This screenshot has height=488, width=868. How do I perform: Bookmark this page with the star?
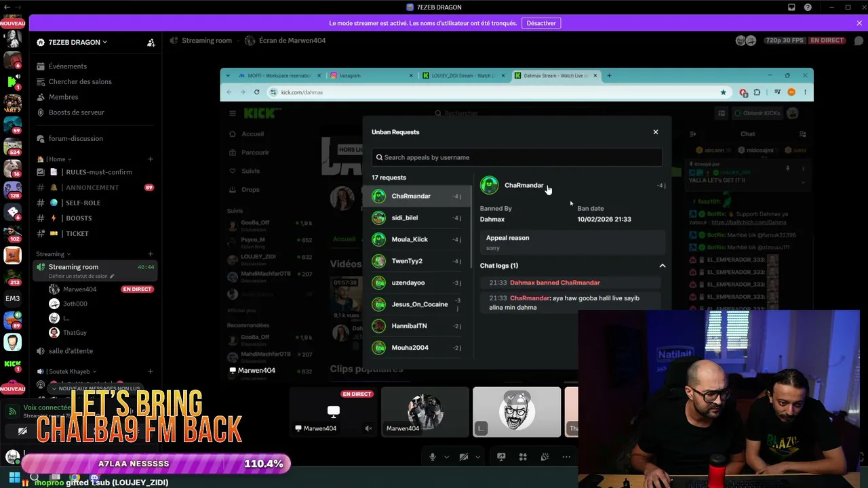[724, 92]
